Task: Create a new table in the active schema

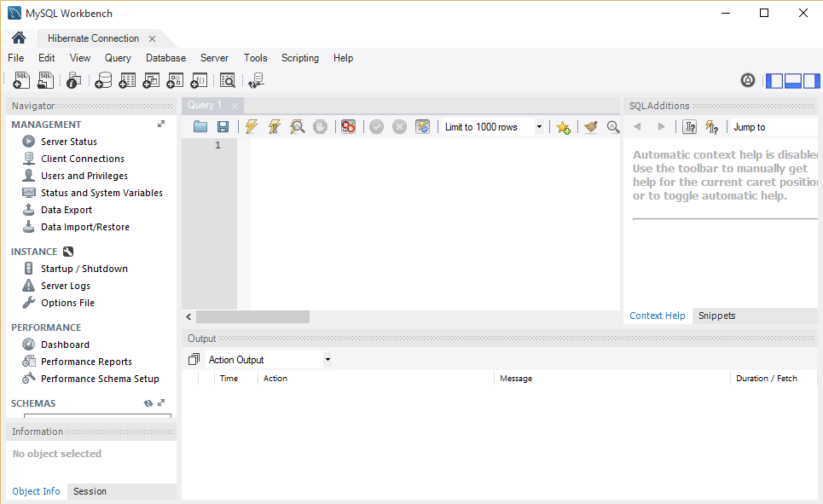Action: [127, 79]
